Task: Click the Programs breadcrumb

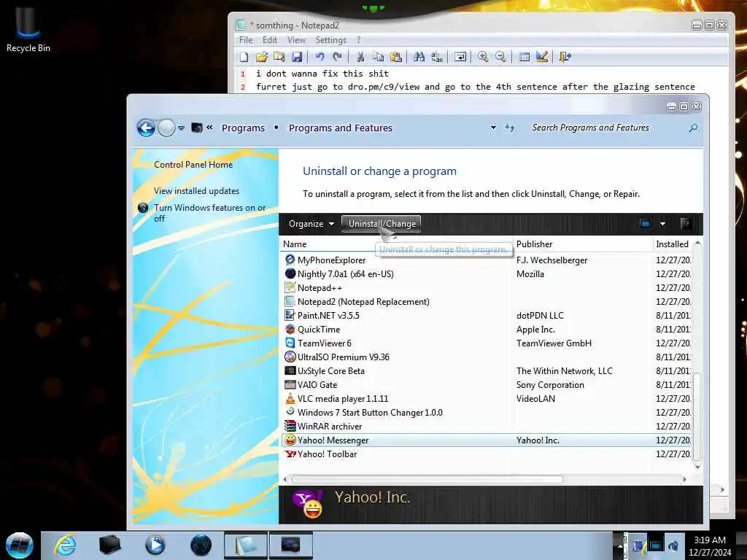Action: 243,128
